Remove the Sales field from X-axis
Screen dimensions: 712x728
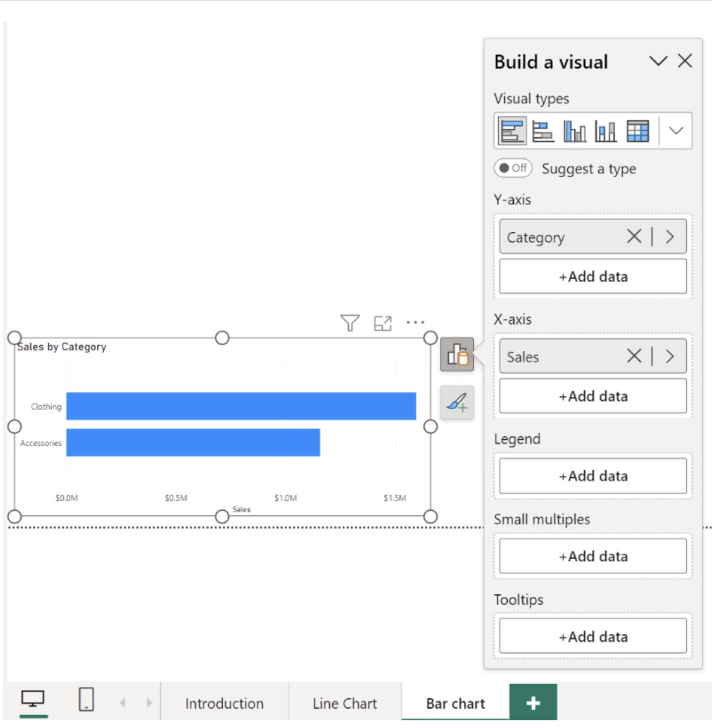point(634,356)
